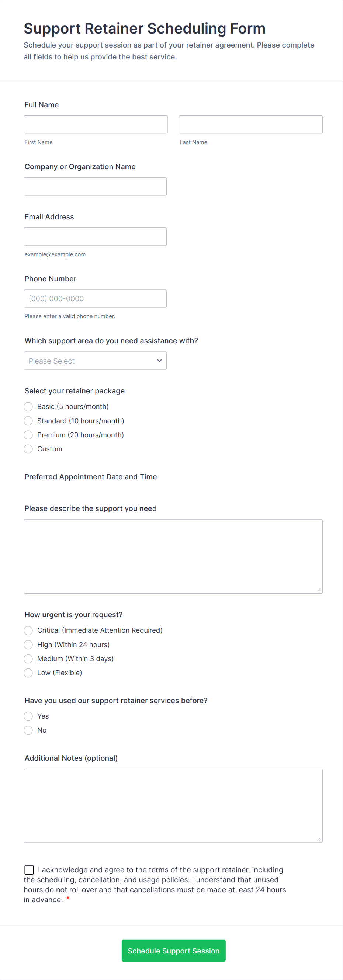Click the Last Name input field
Image resolution: width=343 pixels, height=980 pixels.
click(250, 124)
